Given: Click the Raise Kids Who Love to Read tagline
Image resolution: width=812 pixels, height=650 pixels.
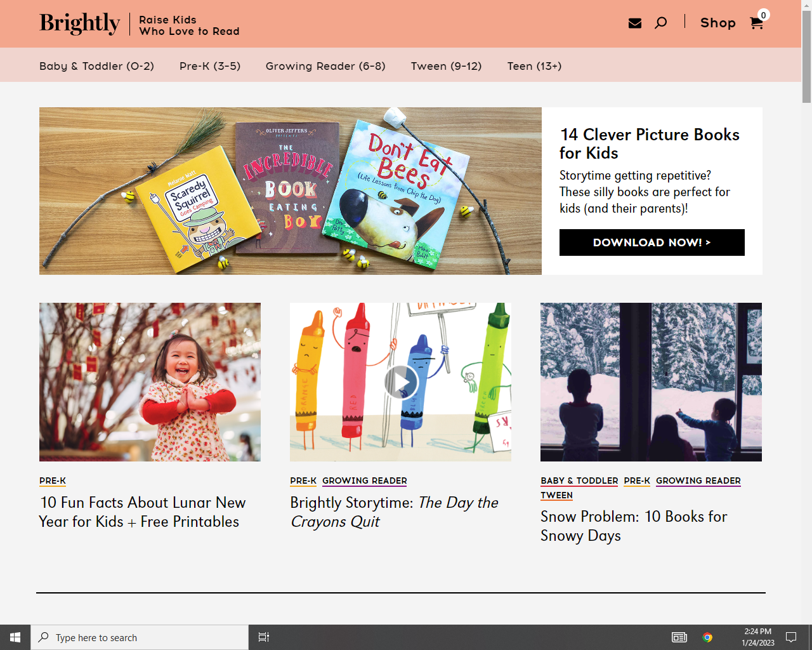Looking at the screenshot, I should 189,25.
